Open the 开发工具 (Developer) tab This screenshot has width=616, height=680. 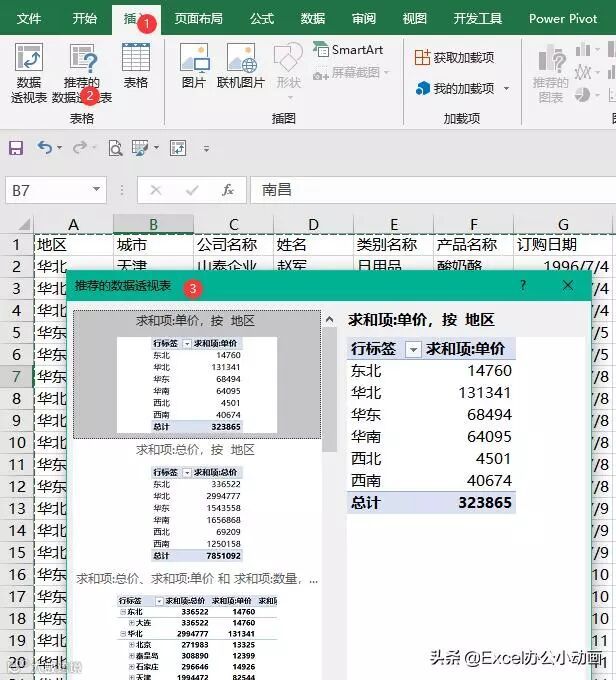478,18
